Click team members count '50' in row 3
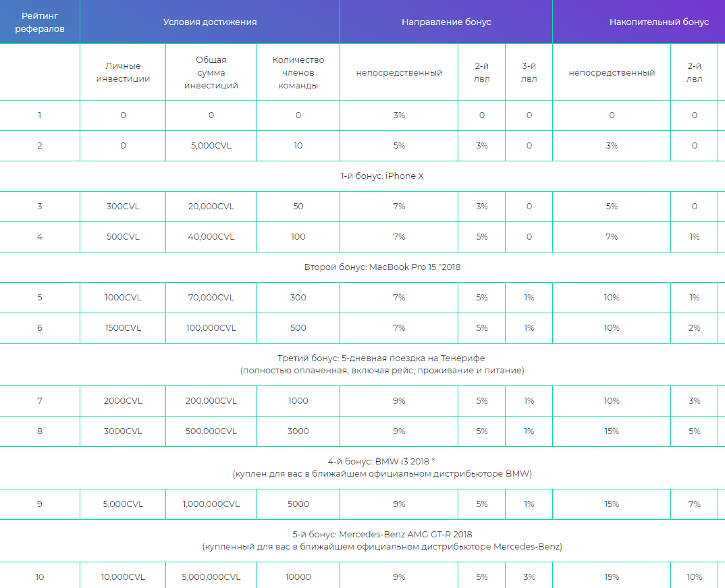The image size is (725, 588). click(298, 206)
